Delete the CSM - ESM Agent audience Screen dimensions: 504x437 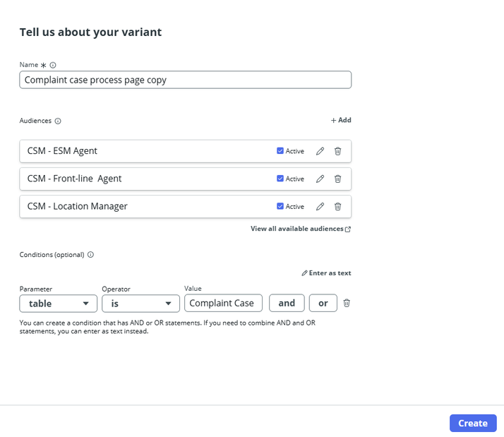[337, 151]
